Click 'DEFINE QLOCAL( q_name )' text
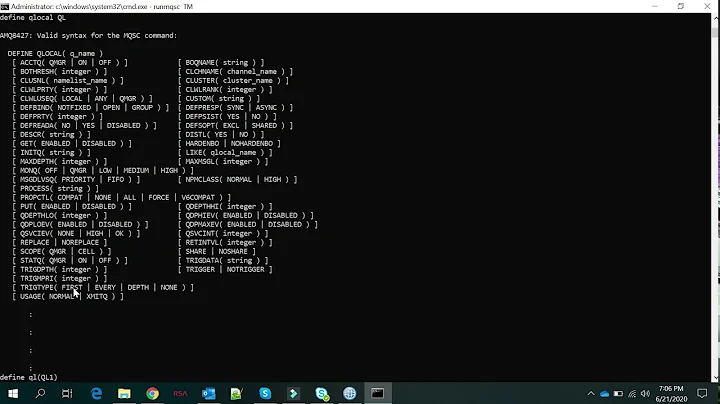Screen dimensions: 720x404 click(x=55, y=53)
